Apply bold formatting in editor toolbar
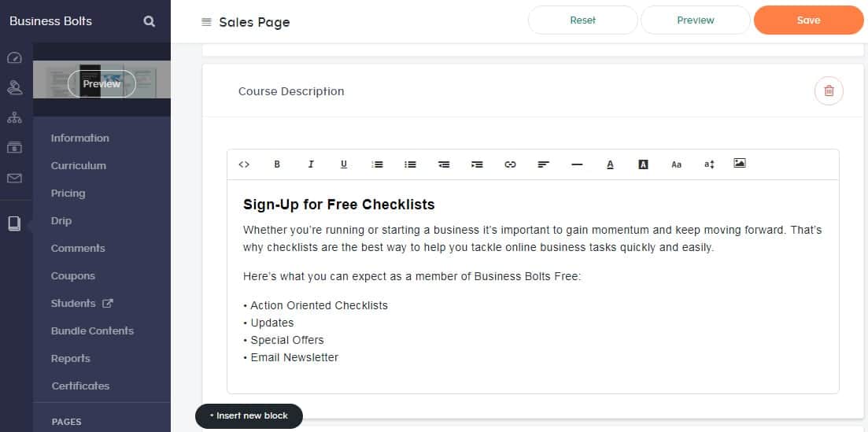Screen dimensions: 868x432 277,164
